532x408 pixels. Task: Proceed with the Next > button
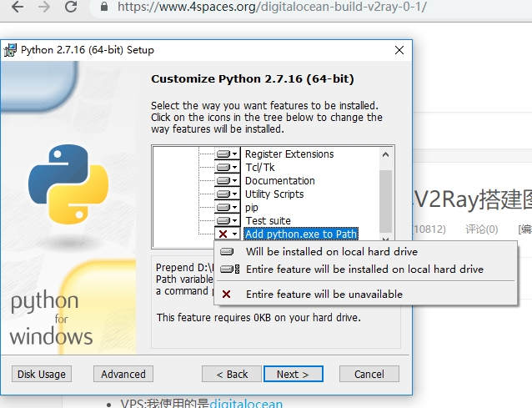click(x=294, y=374)
